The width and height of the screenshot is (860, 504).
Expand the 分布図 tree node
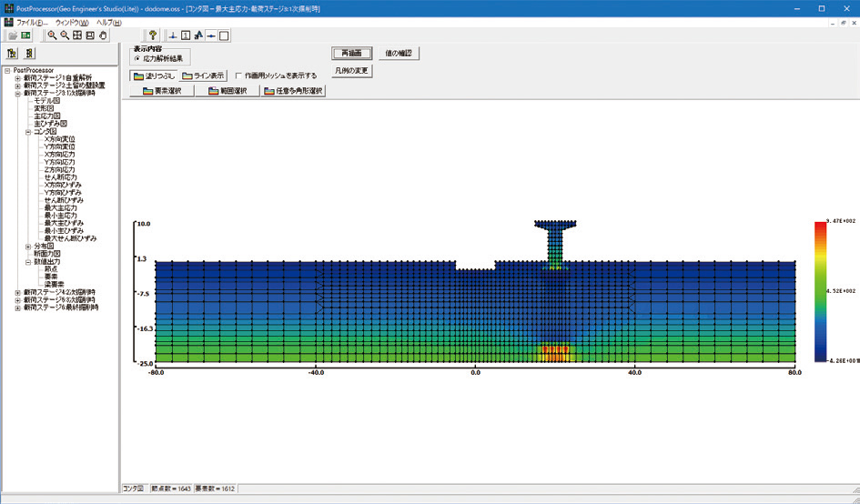point(28,247)
